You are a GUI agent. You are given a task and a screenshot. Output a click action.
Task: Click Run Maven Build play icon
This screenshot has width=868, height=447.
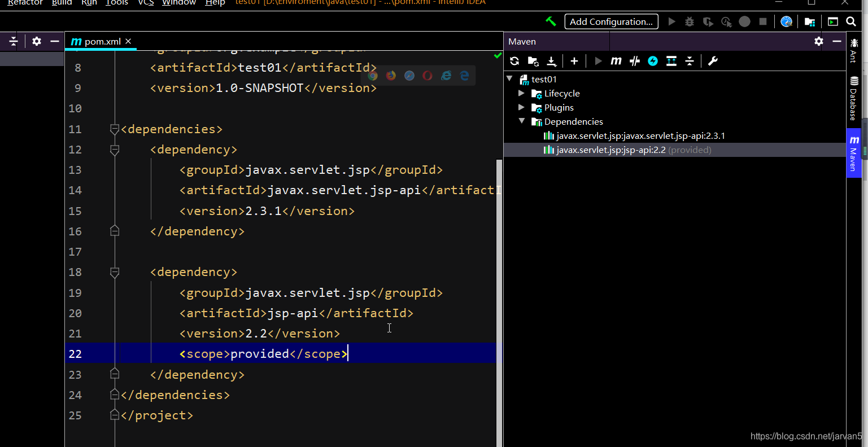[598, 61]
